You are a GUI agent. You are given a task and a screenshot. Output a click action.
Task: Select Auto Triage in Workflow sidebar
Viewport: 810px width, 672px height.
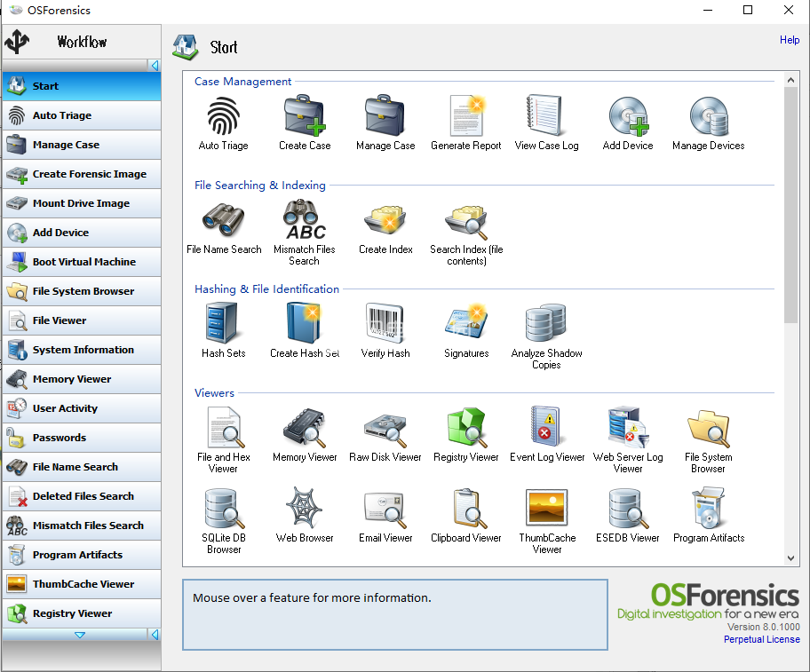coord(82,115)
